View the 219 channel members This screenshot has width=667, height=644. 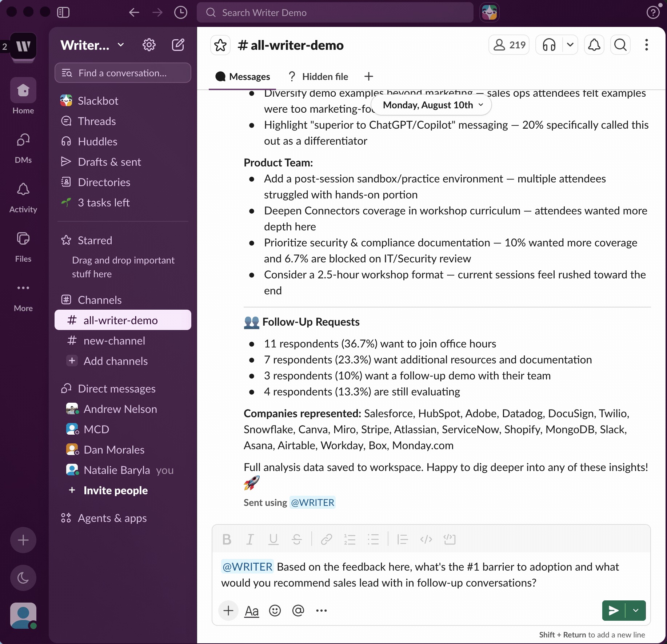coord(509,45)
